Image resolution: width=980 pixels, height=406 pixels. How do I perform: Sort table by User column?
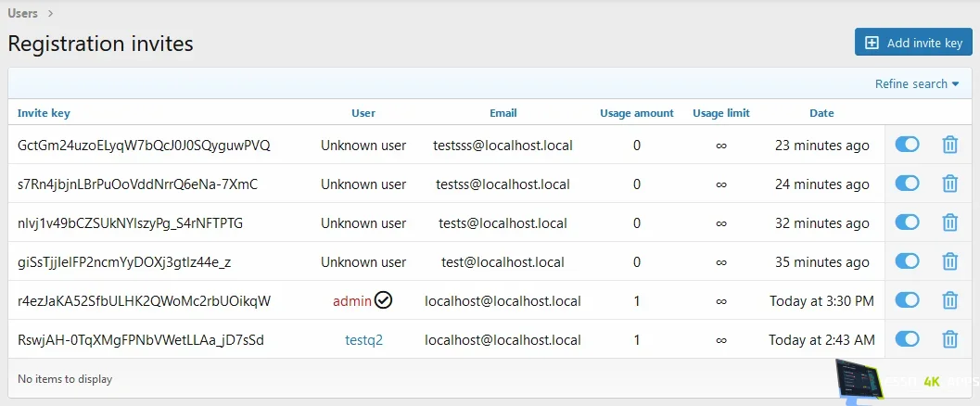click(363, 113)
